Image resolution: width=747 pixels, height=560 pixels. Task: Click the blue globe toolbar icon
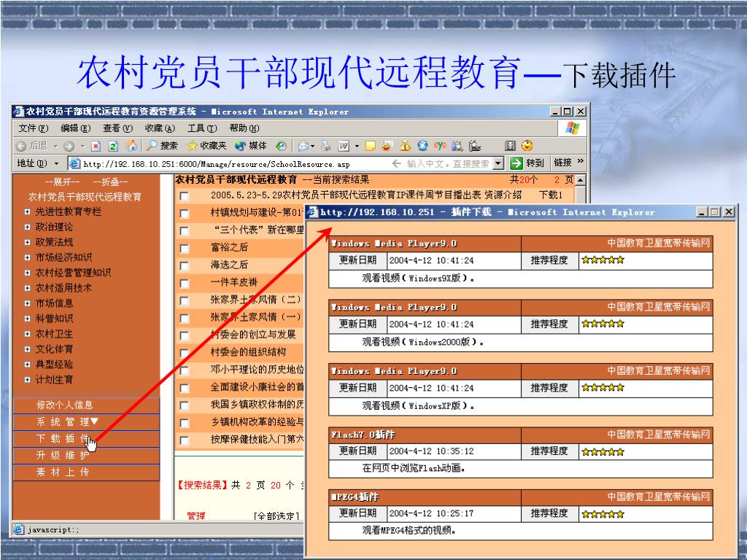[x=422, y=146]
